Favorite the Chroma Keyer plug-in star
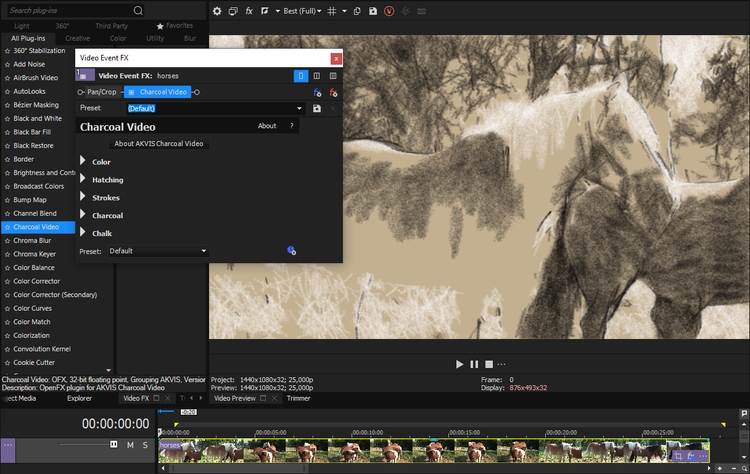Viewport: 750px width, 474px height. coord(7,254)
